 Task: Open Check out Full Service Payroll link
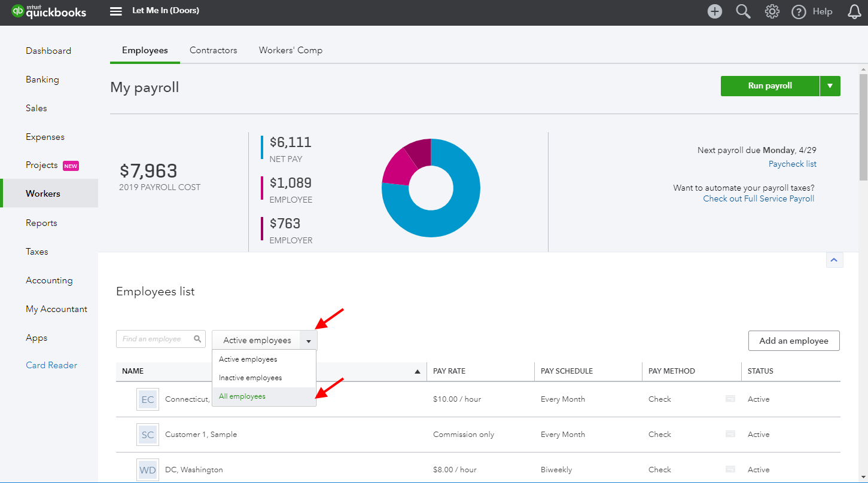pos(759,198)
